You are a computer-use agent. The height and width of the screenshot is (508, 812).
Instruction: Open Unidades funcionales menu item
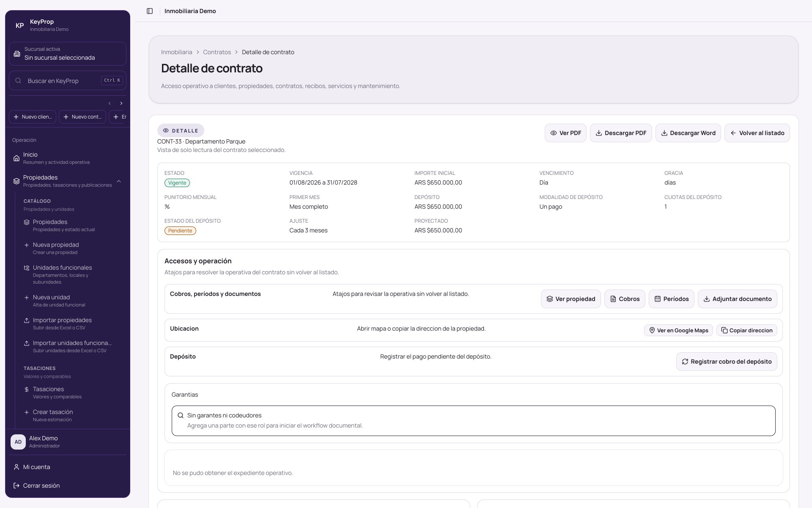point(71,274)
